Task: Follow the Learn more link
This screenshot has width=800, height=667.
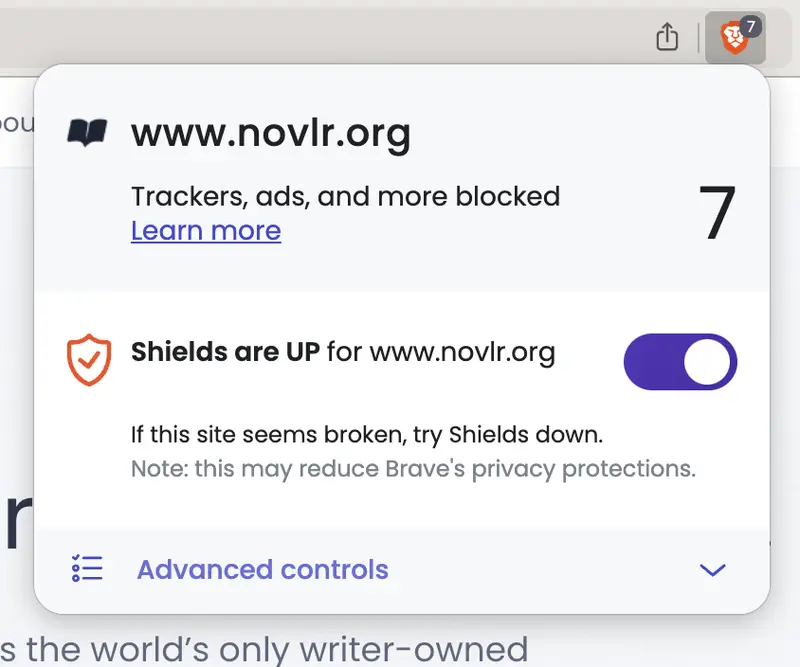Action: point(206,231)
